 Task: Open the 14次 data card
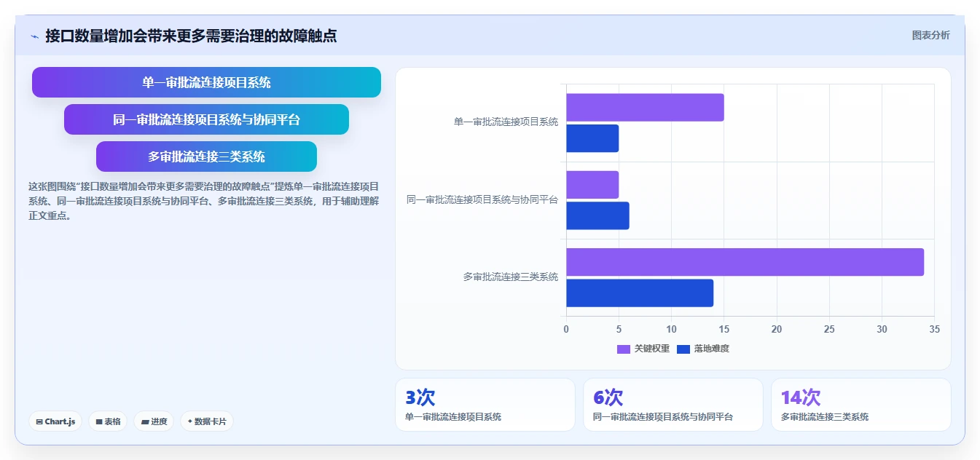pyautogui.click(x=861, y=405)
